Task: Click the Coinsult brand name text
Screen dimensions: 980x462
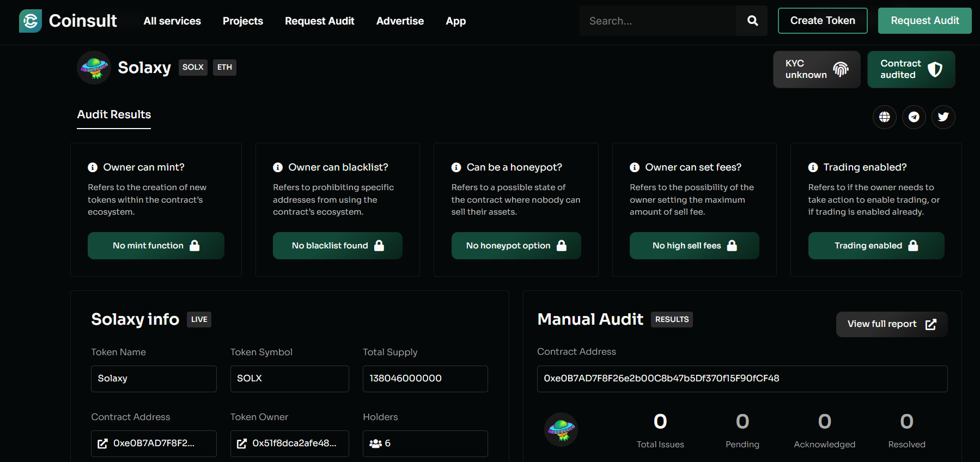Action: pos(83,21)
